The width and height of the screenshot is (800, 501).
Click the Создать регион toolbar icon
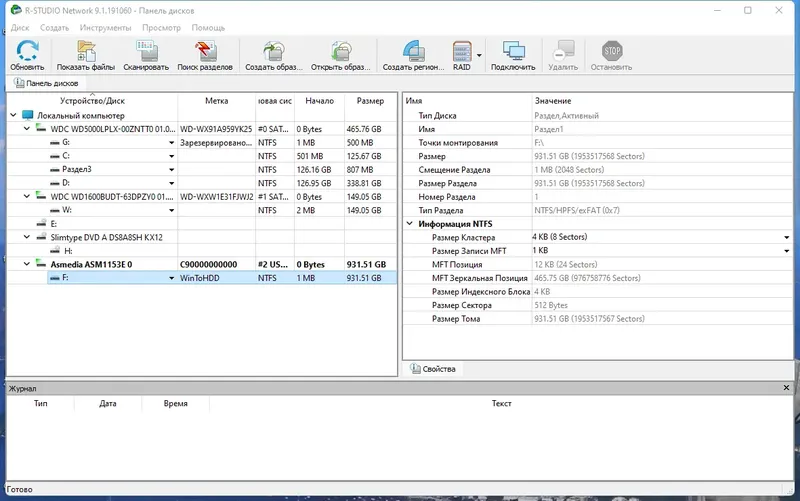[x=414, y=52]
